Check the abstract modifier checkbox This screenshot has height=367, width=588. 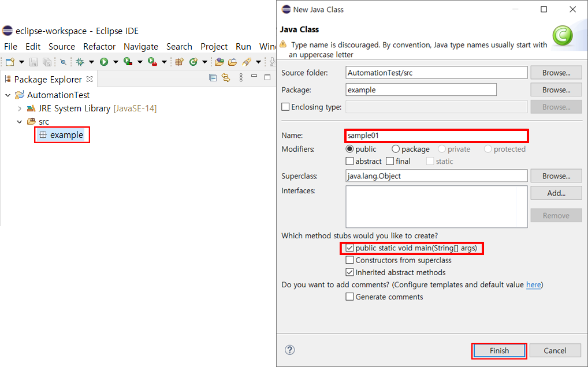(349, 162)
